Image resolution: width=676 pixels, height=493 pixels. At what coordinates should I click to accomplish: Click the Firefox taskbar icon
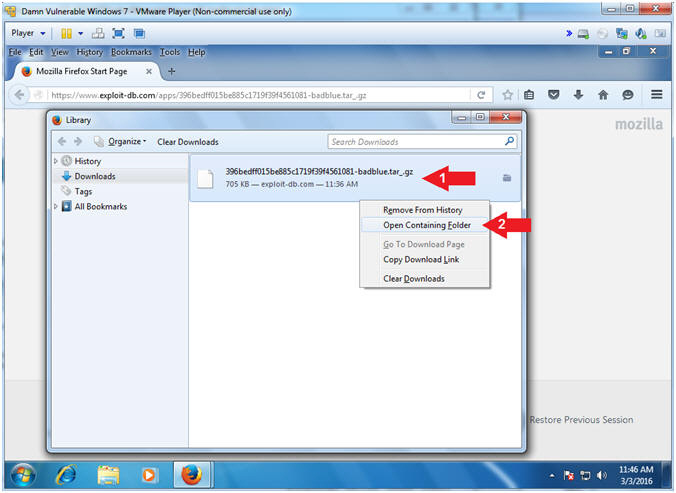(192, 475)
